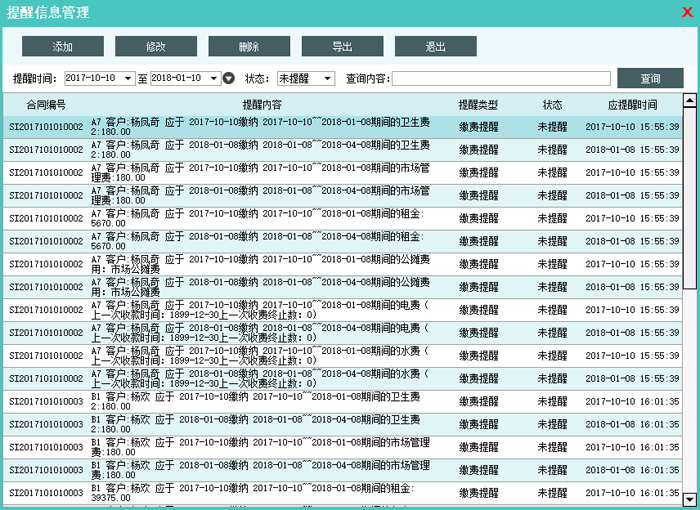Click the 添加 button
Screen dimensions: 700x510
63,47
